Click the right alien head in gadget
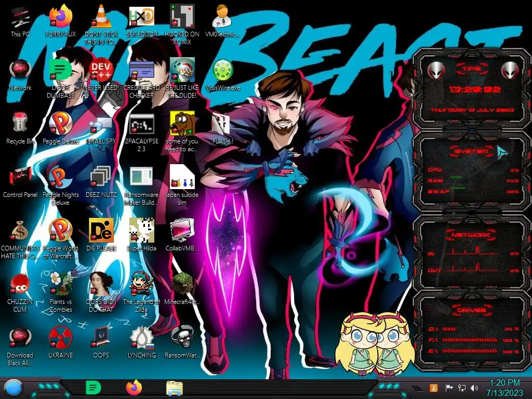This screenshot has width=532, height=399. (510, 70)
